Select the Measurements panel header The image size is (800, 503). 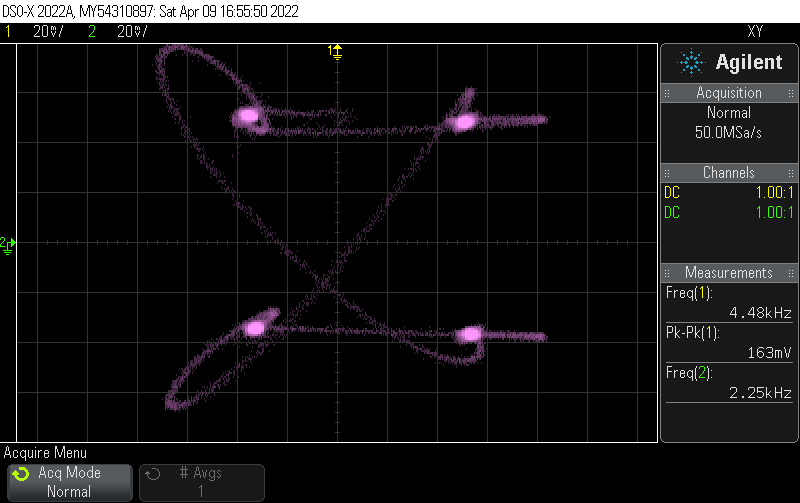pyautogui.click(x=729, y=272)
